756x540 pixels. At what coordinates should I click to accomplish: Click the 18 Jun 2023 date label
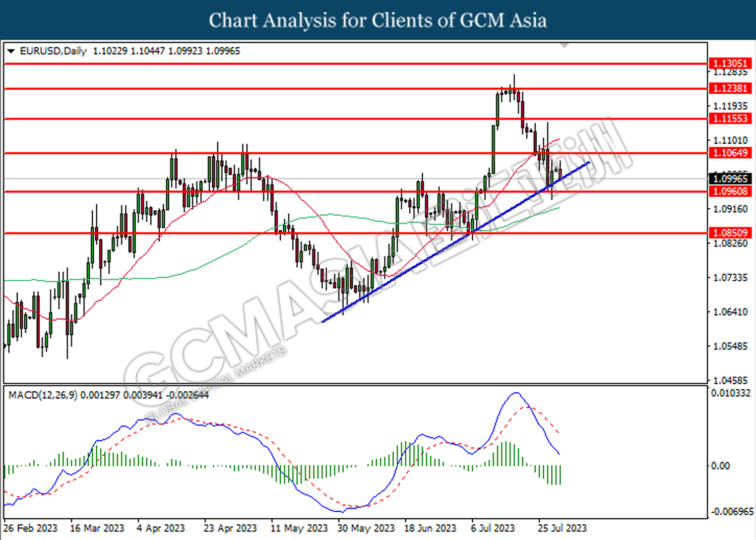(x=430, y=528)
